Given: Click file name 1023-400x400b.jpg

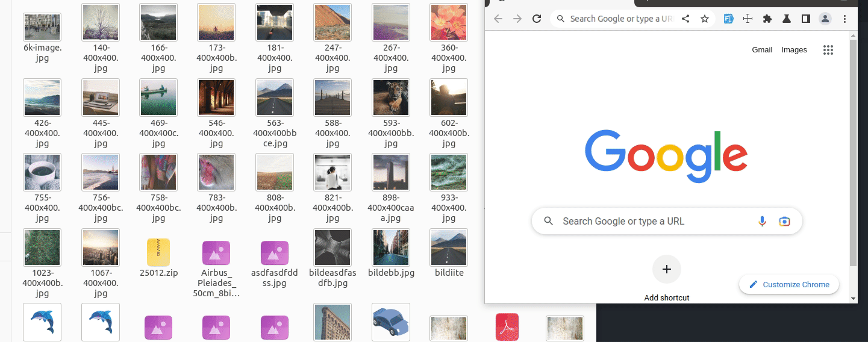Looking at the screenshot, I should tap(42, 283).
